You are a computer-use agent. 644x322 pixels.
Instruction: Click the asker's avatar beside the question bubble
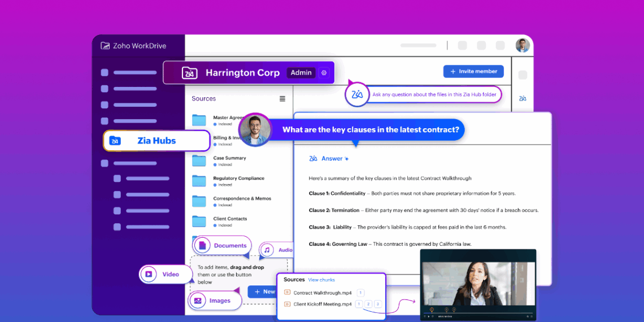pyautogui.click(x=255, y=130)
